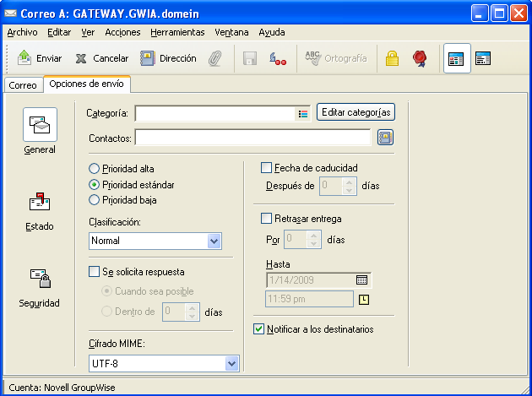
Task: Select the plain text view toolbar icon
Action: point(483,58)
